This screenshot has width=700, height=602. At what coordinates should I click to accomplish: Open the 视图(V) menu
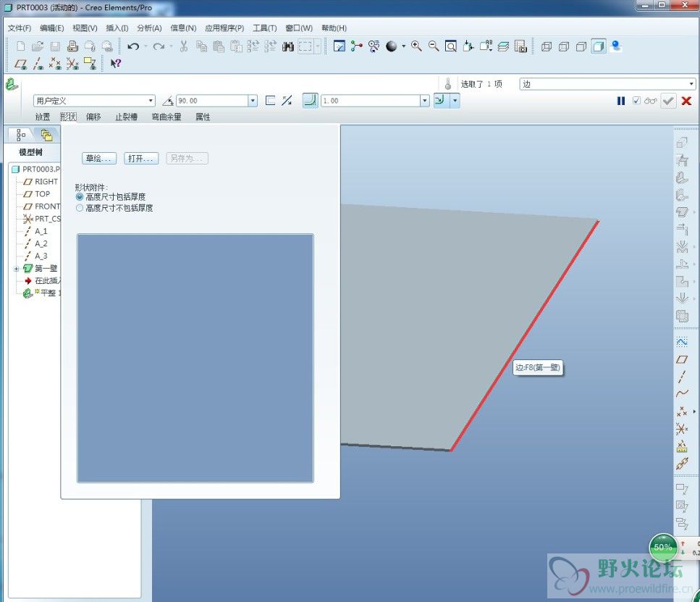(85, 28)
